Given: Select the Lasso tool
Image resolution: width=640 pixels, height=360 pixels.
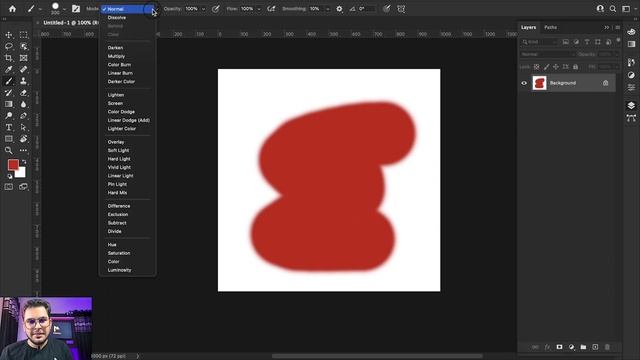Looking at the screenshot, I should click(9, 47).
